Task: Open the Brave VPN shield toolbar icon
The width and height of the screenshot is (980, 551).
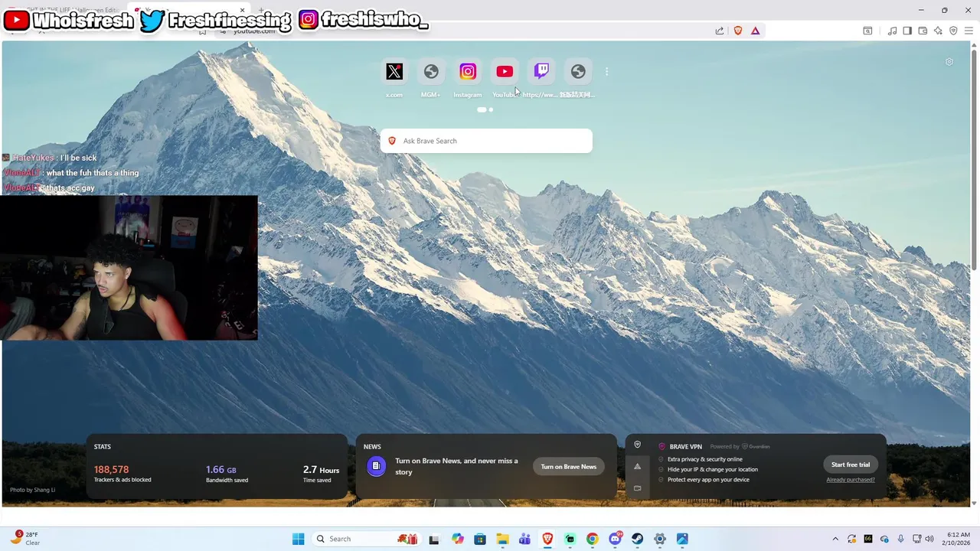Action: pos(953,31)
